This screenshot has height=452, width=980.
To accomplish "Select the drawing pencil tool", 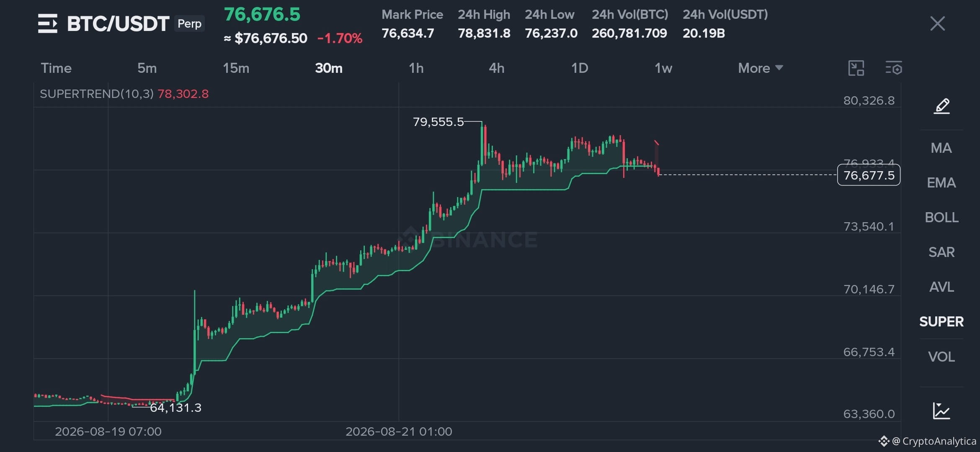I will coord(941,106).
